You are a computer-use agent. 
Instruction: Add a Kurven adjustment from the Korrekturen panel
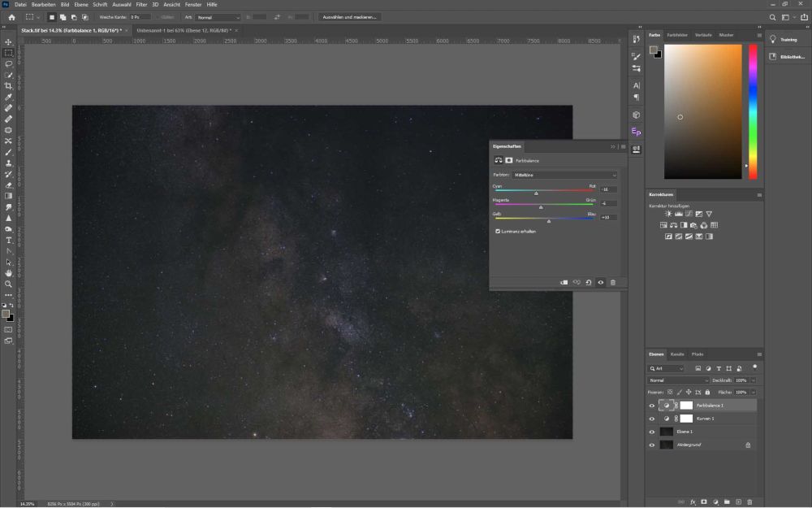point(689,214)
